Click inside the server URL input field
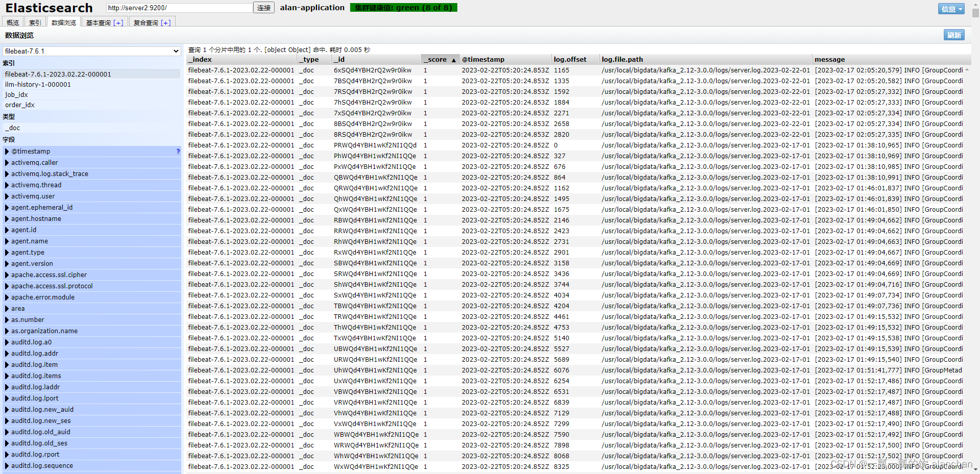This screenshot has width=980, height=474. coord(179,8)
